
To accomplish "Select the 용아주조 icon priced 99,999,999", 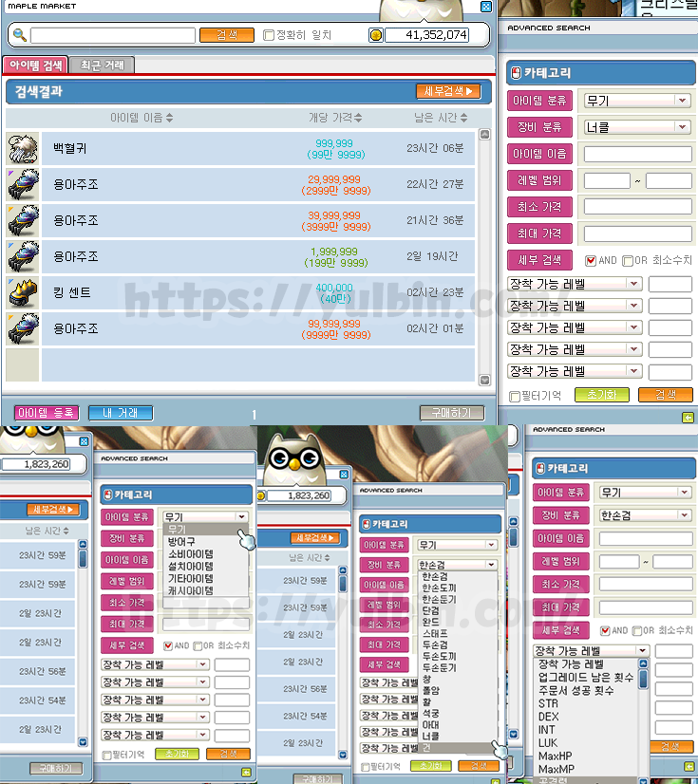I will (x=23, y=328).
